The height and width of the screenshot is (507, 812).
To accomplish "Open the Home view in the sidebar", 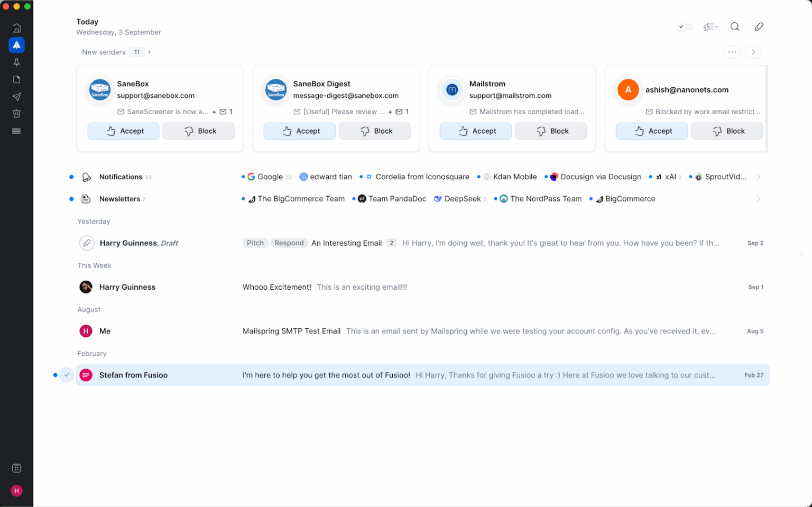I will click(16, 27).
